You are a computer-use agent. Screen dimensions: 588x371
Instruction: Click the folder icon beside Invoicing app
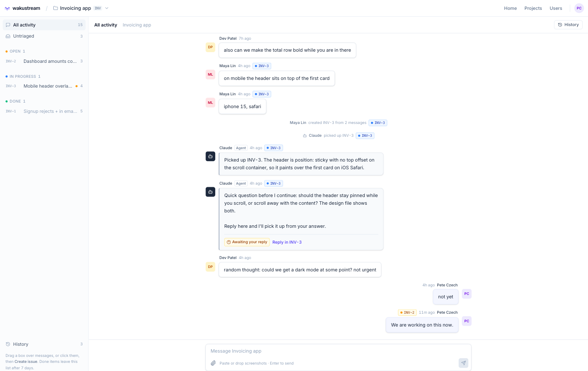[56, 8]
